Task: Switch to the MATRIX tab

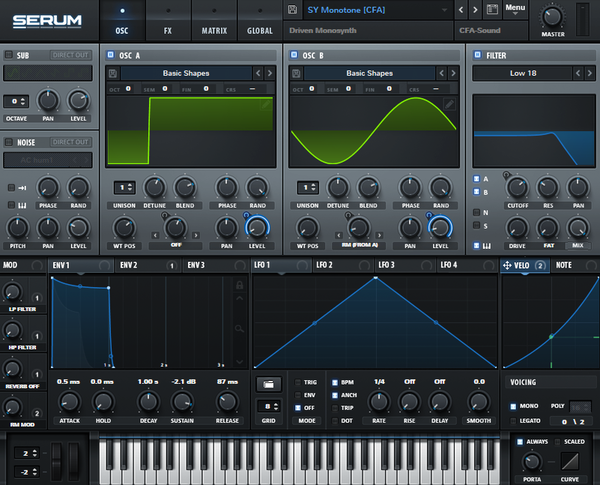Action: (214, 21)
